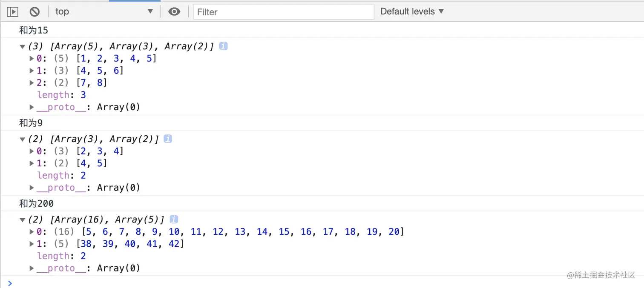Expand the 16-item array 5 to 20
The height and width of the screenshot is (288, 644).
click(x=32, y=231)
